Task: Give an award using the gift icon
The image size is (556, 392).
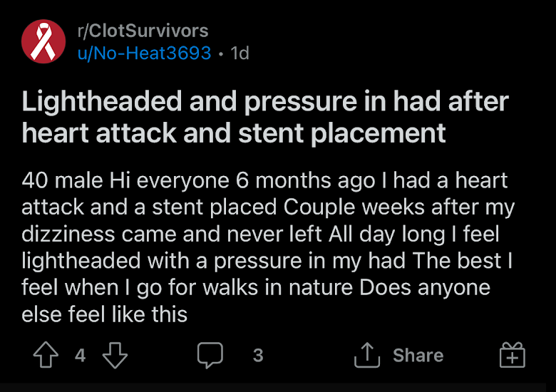Action: [513, 355]
